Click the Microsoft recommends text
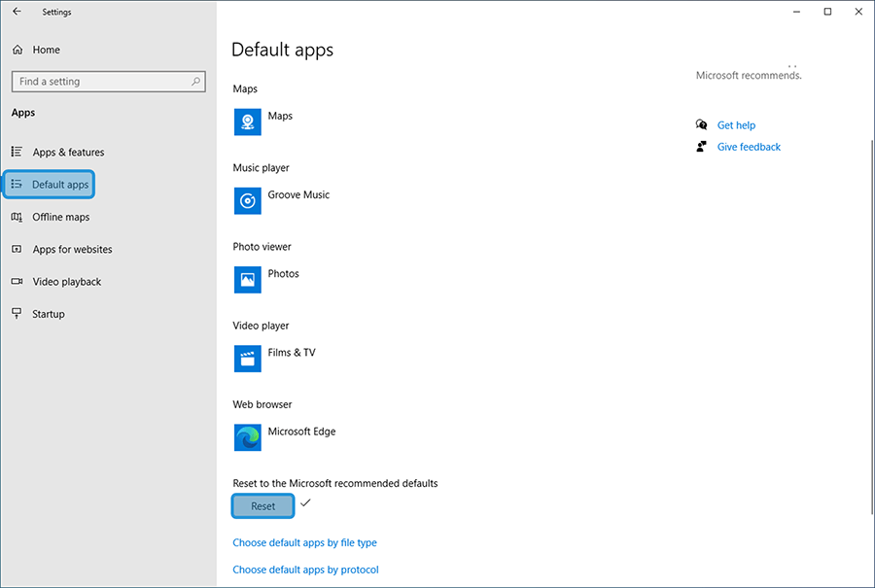This screenshot has height=588, width=875. click(749, 75)
